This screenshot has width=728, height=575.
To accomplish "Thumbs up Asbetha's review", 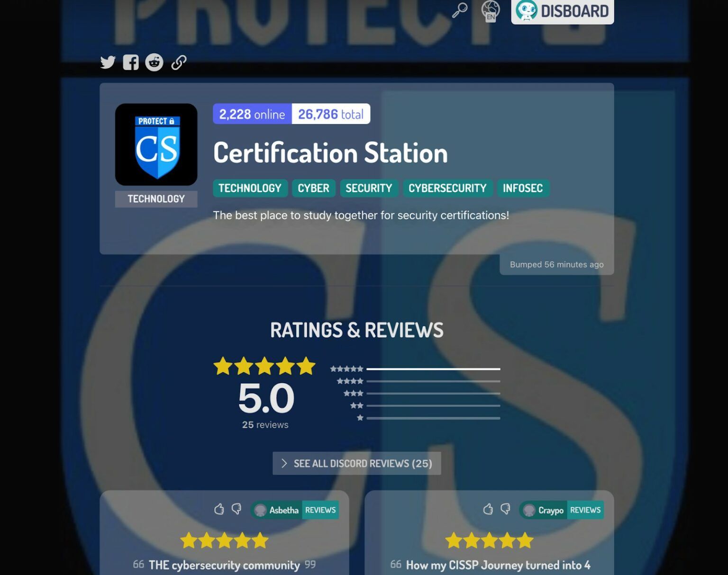I will pos(218,509).
